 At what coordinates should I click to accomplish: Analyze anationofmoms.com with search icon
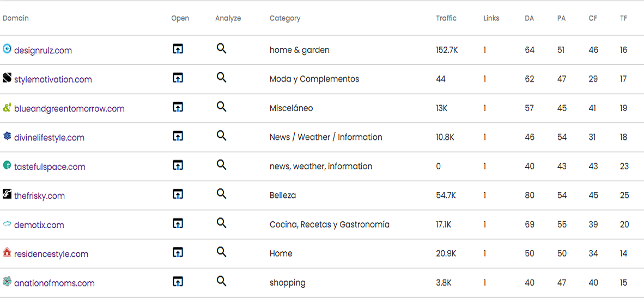coord(221,281)
